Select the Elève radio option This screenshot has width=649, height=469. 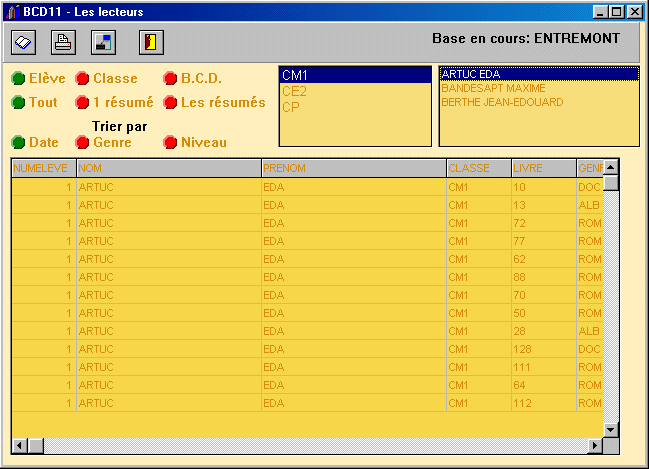(x=18, y=78)
